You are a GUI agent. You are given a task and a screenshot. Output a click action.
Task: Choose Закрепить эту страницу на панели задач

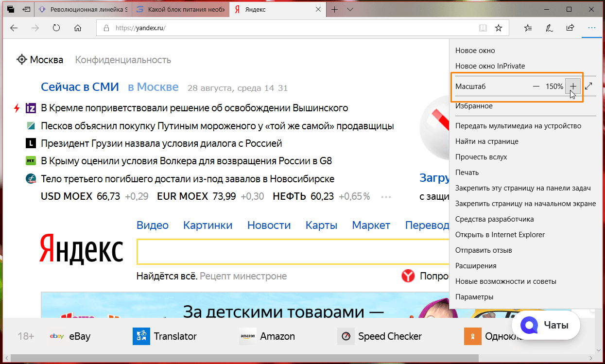pos(522,188)
